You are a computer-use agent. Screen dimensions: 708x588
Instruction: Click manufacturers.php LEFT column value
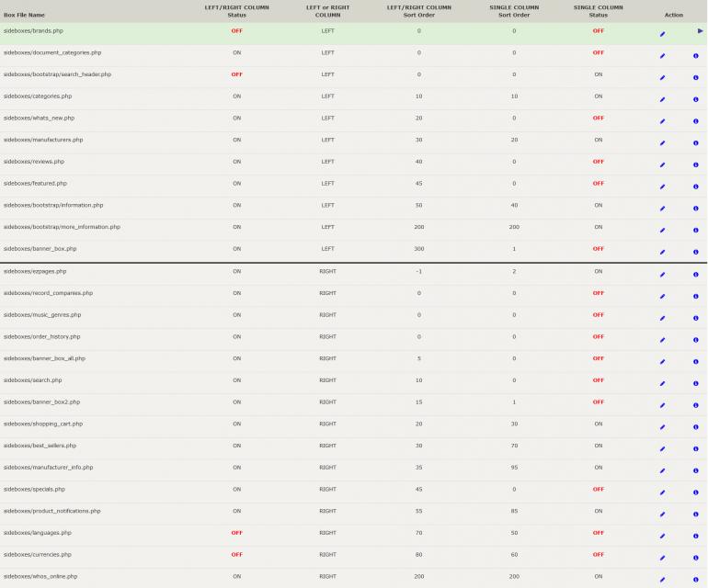(328, 140)
